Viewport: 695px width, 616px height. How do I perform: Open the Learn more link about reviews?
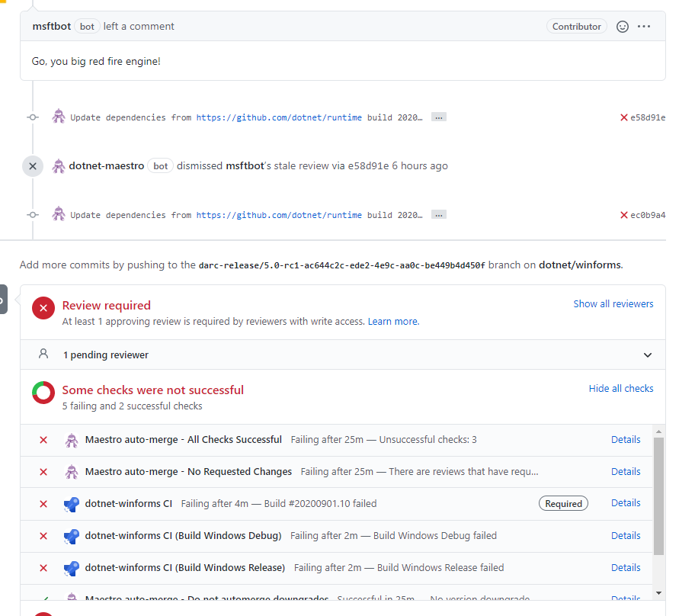392,321
